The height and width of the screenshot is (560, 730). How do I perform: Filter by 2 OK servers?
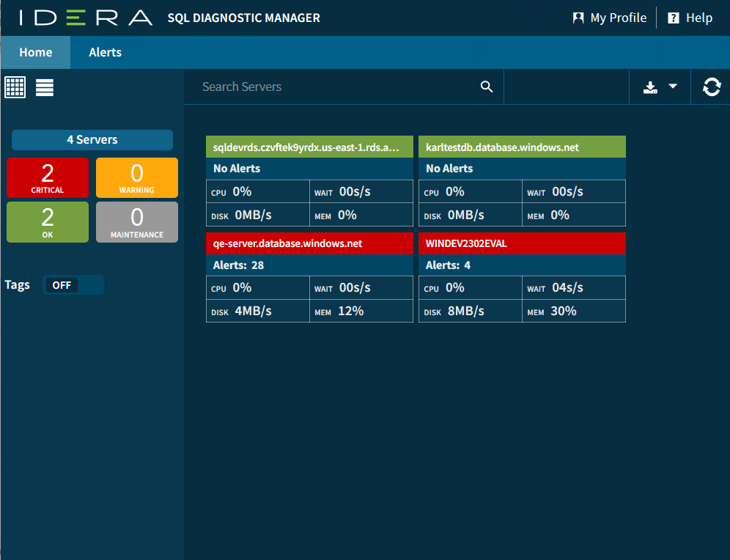48,222
